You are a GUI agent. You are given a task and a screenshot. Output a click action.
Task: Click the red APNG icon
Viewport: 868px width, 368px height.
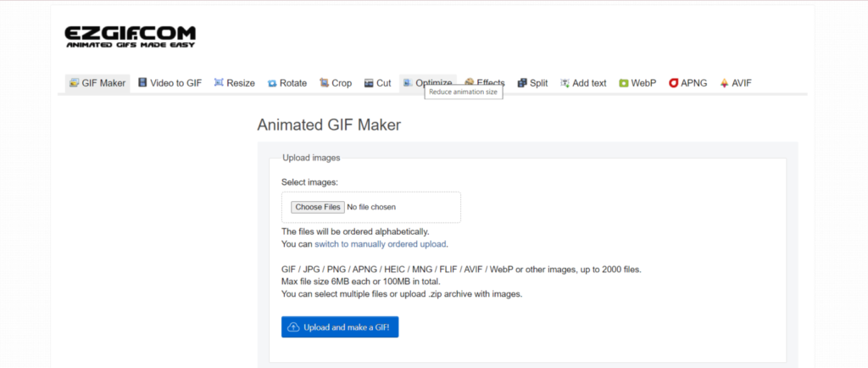pos(673,83)
